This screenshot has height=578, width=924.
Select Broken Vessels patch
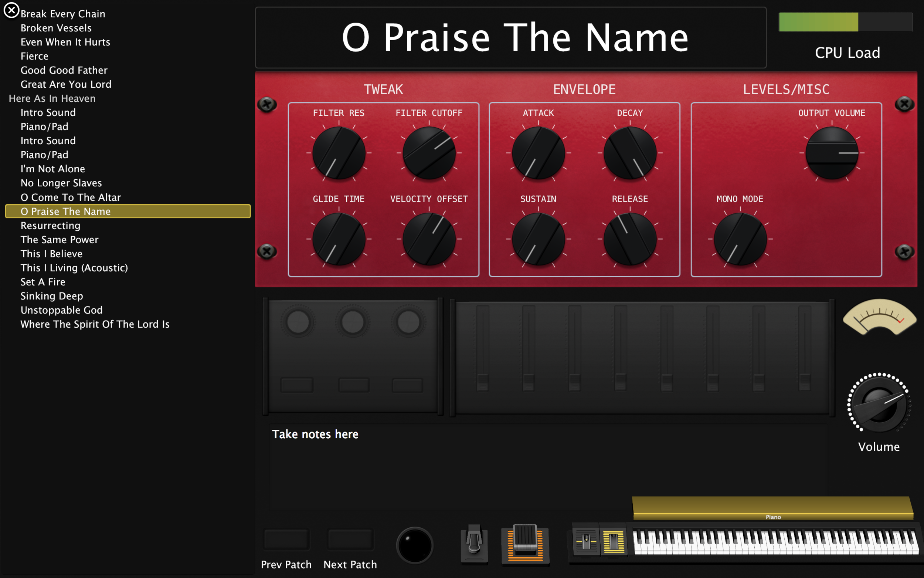tap(56, 28)
